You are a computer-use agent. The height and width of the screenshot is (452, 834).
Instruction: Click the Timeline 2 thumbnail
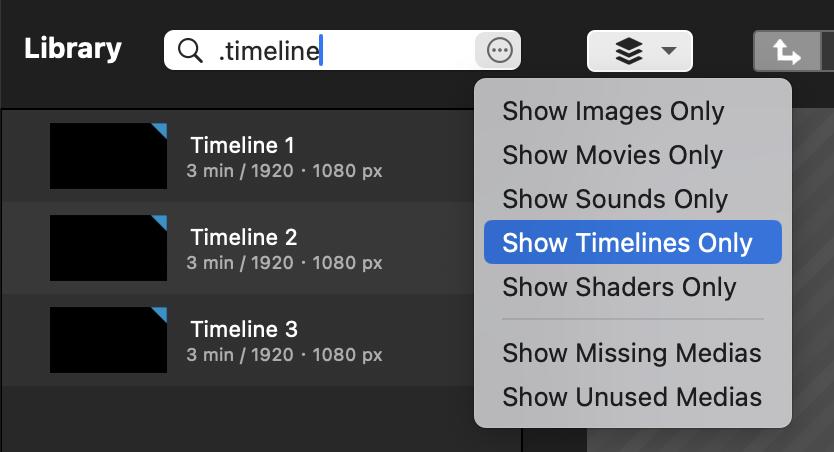pos(108,248)
